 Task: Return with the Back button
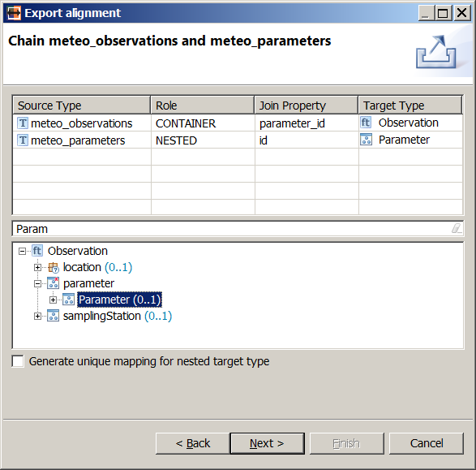(193, 443)
